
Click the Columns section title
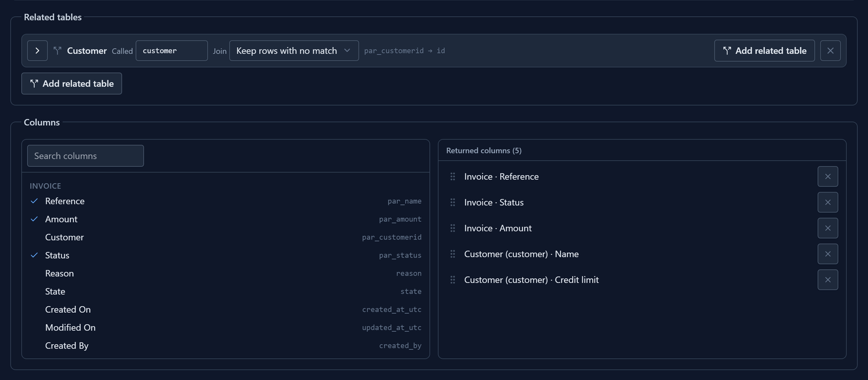[x=42, y=123]
